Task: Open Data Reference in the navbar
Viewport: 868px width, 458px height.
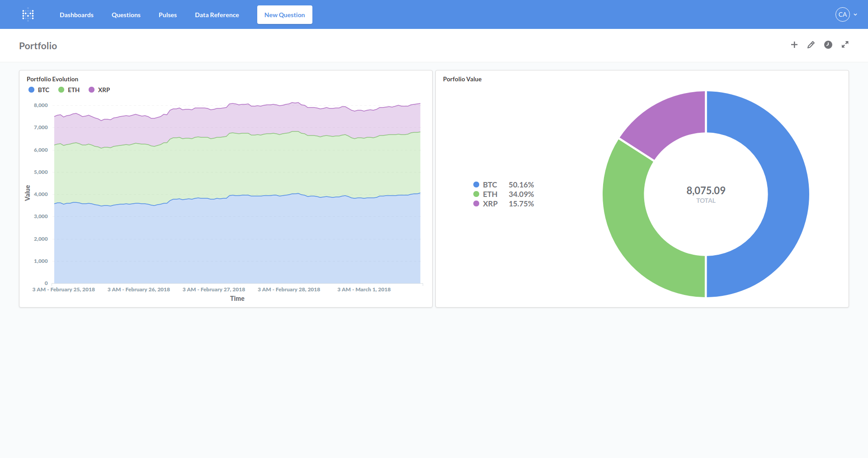Action: pos(217,15)
